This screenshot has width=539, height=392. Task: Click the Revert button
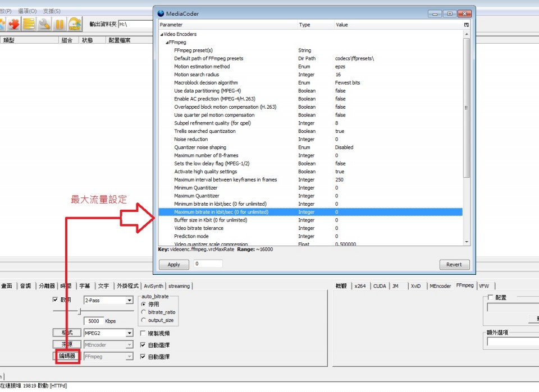454,264
